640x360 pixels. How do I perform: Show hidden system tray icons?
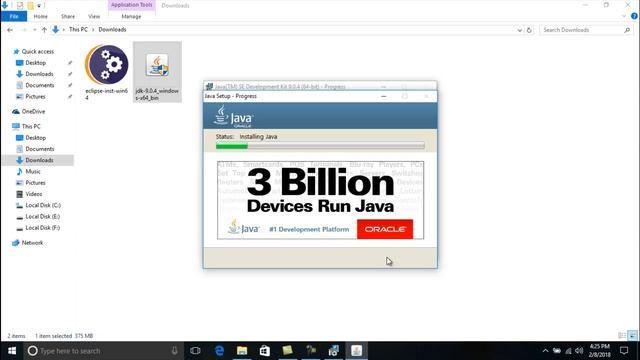click(x=545, y=351)
